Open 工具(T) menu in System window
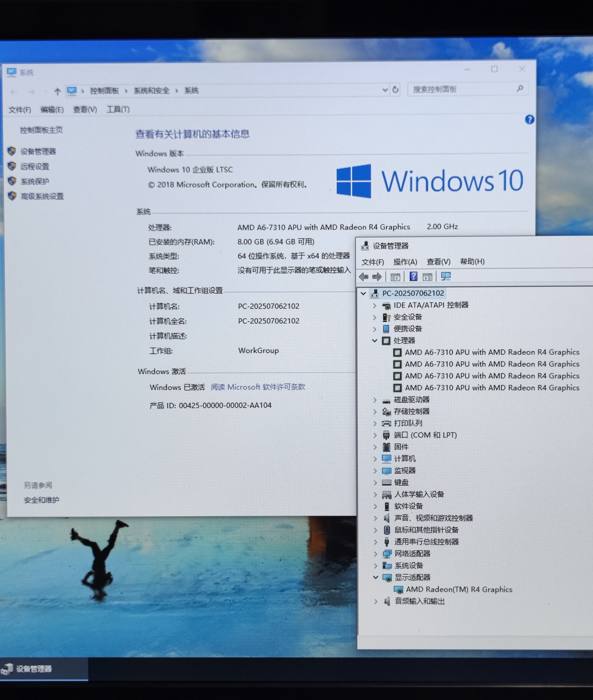 point(118,109)
